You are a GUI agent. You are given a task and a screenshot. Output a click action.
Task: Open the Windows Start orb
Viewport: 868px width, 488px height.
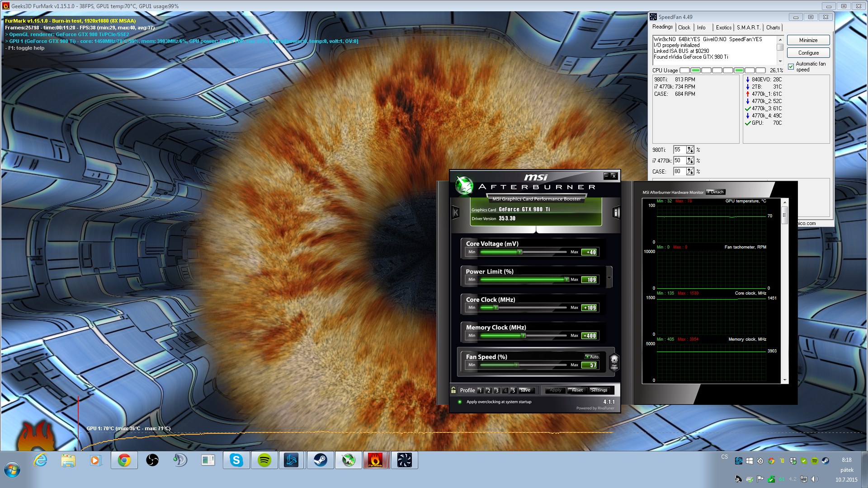coord(12,470)
